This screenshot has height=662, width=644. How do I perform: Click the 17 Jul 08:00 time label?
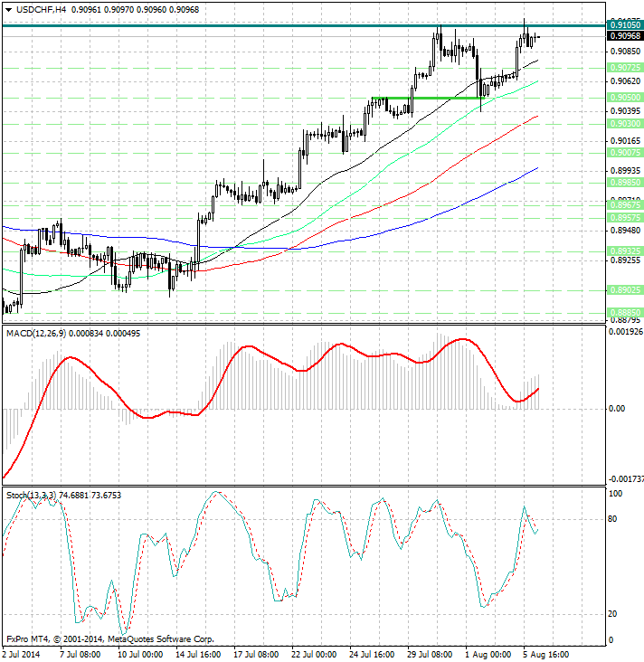coord(255,655)
